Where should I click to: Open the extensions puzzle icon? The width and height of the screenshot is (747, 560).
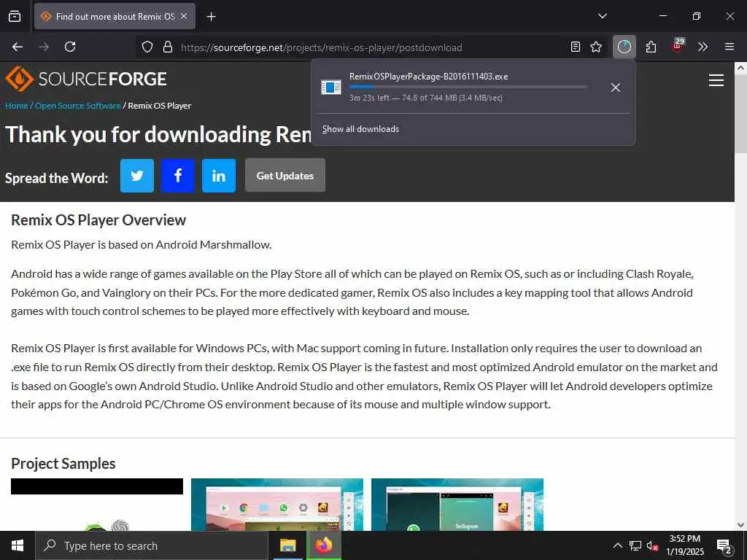pos(651,47)
